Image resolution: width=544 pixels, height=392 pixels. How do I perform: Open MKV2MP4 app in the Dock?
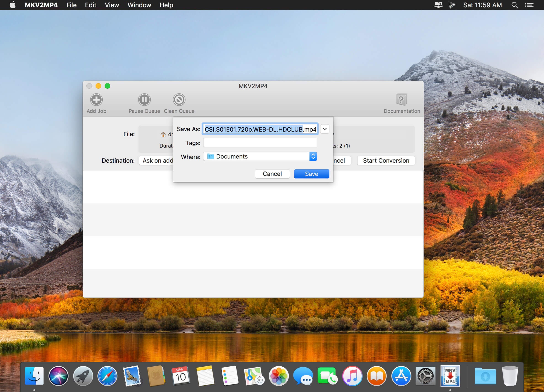point(450,376)
